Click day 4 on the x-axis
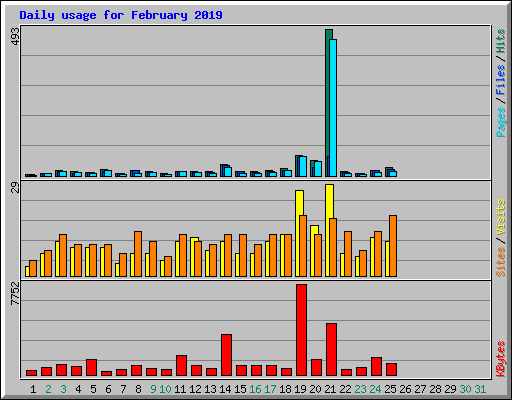The height and width of the screenshot is (400, 512). [78, 389]
